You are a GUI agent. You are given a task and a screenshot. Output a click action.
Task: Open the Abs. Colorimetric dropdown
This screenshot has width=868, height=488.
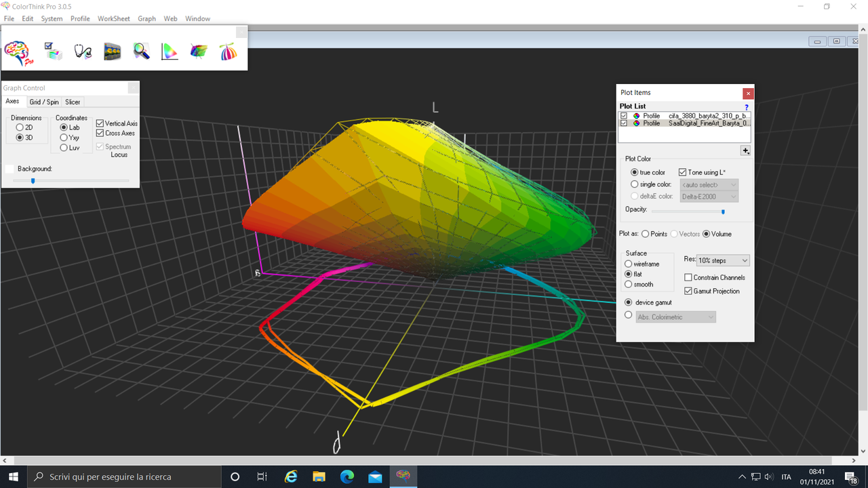[x=675, y=317]
